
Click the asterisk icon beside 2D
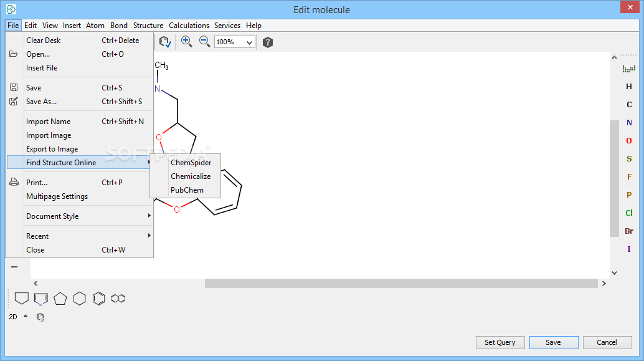26,316
